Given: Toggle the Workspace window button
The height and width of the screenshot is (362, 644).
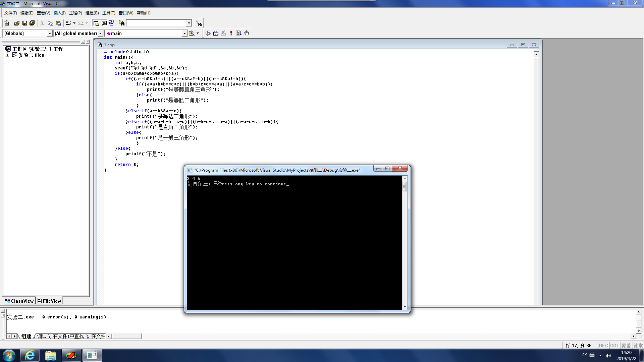Looking at the screenshot, I should (x=96, y=23).
